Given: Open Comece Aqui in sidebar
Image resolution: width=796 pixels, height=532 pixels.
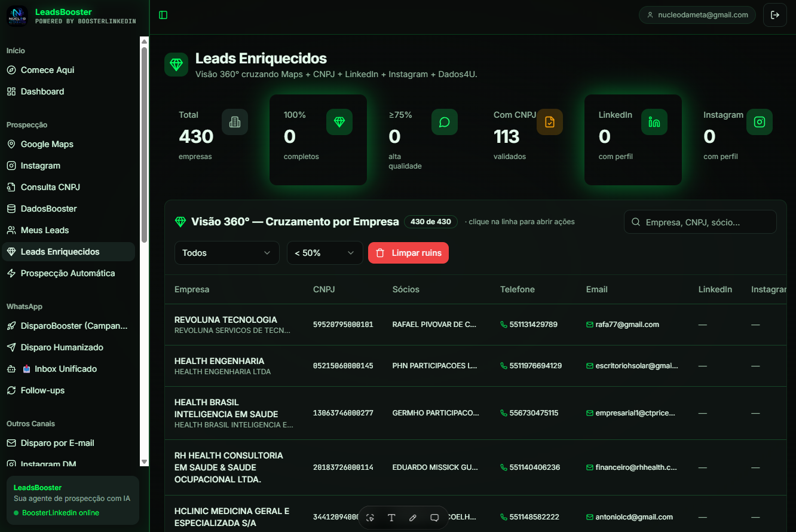Looking at the screenshot, I should (x=69, y=70).
